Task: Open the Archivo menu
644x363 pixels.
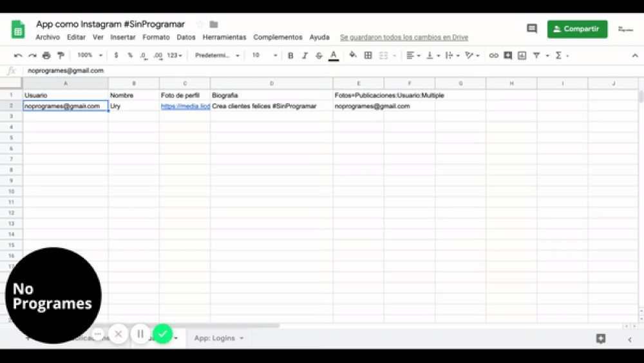Action: [x=48, y=37]
